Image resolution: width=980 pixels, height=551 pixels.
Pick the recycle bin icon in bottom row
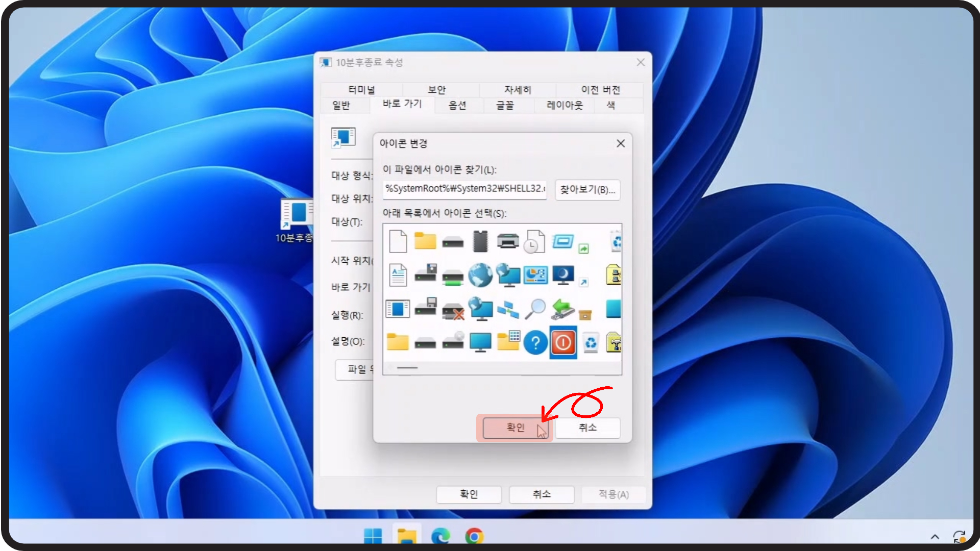point(591,343)
